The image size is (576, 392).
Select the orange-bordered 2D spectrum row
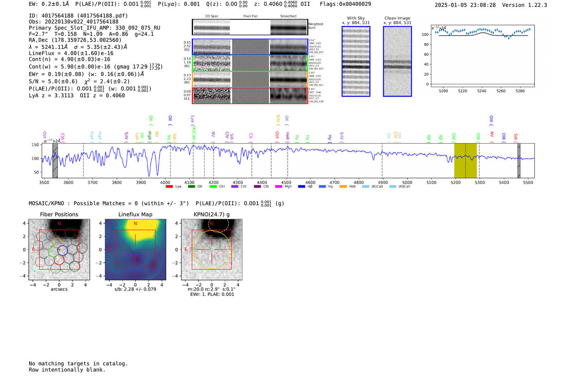[250, 79]
